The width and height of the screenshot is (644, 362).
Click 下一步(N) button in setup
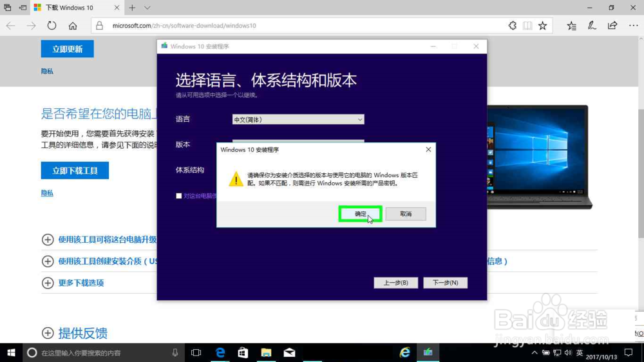click(x=445, y=283)
